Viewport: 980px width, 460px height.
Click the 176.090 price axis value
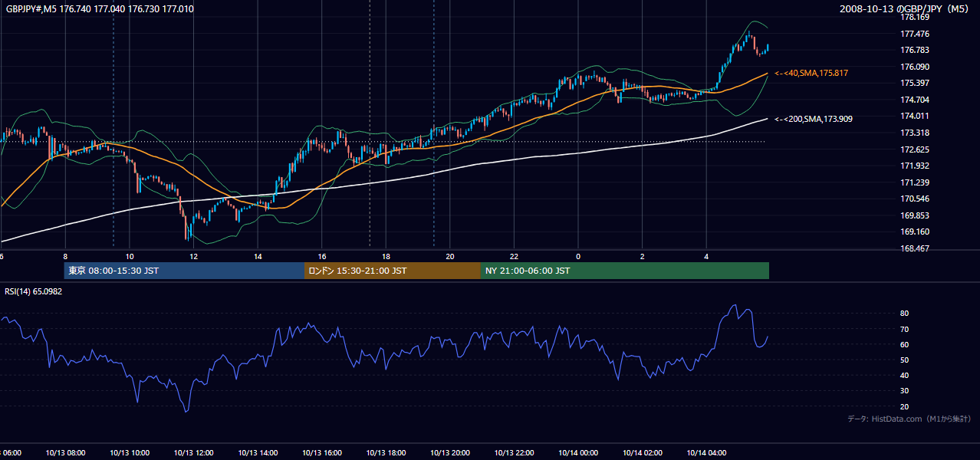915,67
